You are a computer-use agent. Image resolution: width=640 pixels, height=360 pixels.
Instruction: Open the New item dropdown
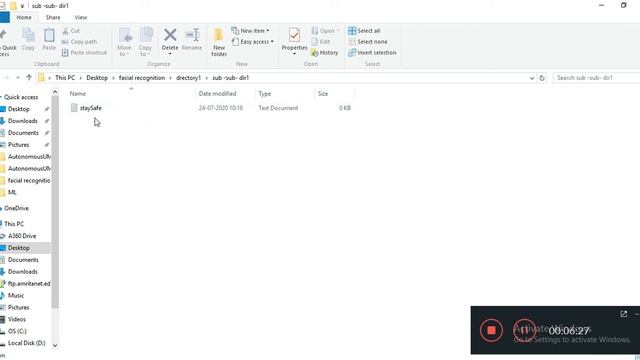(250, 31)
